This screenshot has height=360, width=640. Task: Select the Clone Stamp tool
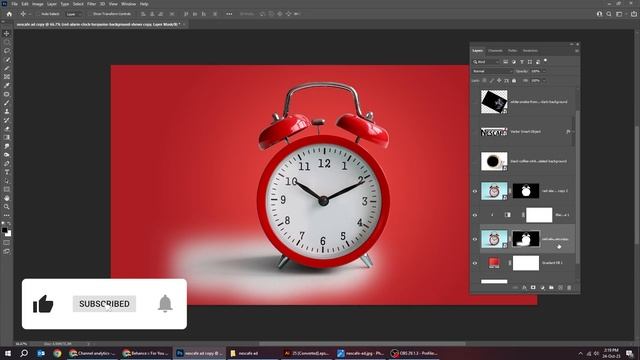pos(7,111)
